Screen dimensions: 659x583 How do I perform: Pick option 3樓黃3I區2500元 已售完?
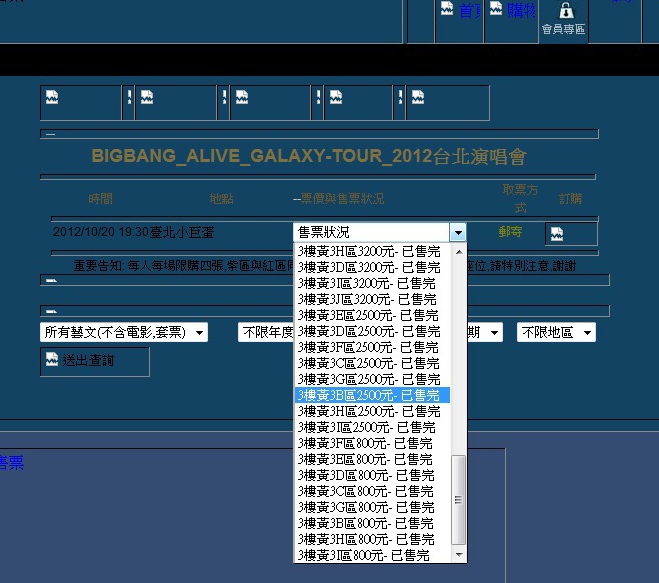[372, 427]
